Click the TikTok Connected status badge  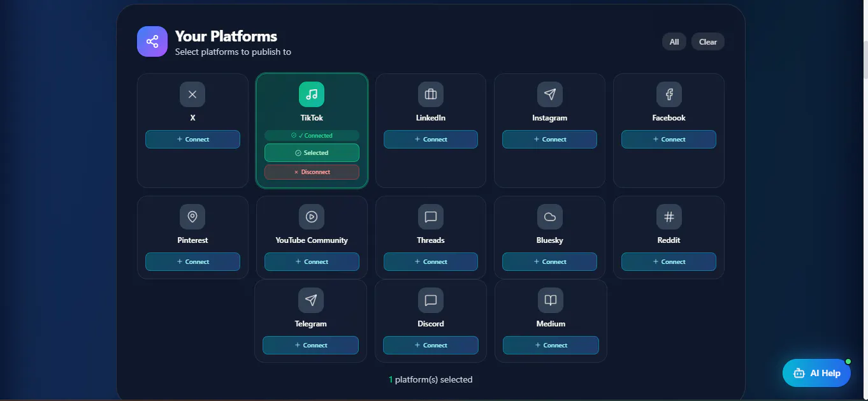click(312, 135)
